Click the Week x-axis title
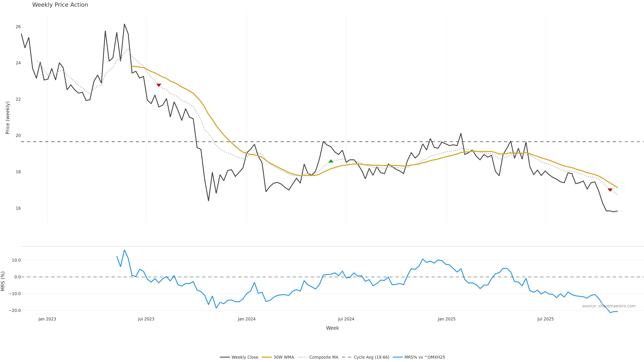Viewport: 644px width, 362px height. (332, 328)
